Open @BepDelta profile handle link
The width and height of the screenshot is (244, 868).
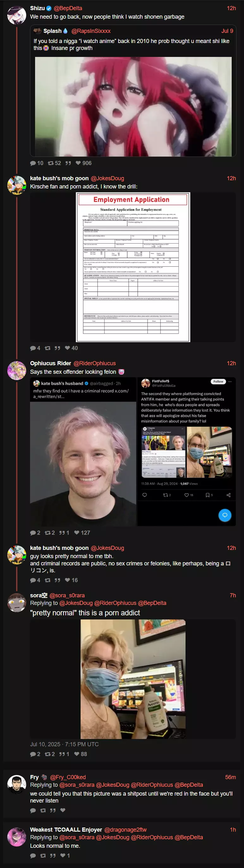point(68,8)
